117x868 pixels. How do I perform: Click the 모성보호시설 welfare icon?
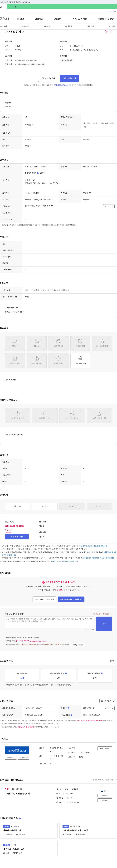tap(58, 360)
